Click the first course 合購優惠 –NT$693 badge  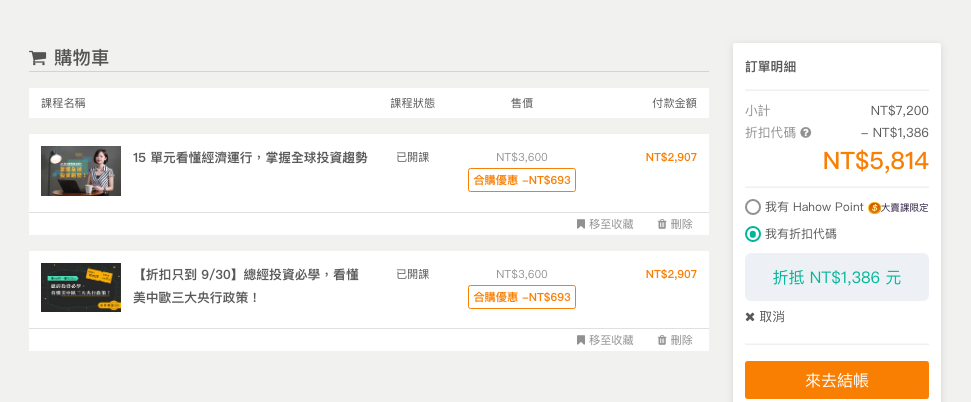pyautogui.click(x=522, y=180)
